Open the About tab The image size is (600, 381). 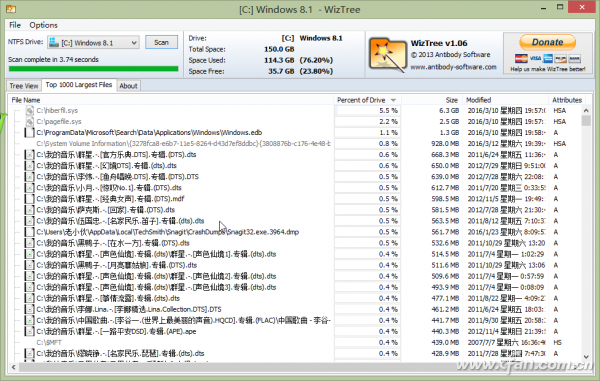[128, 86]
